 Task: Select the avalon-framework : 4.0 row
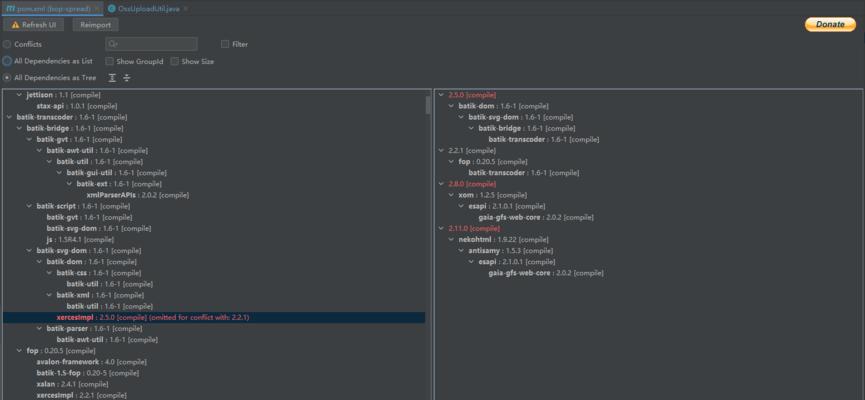pos(92,361)
